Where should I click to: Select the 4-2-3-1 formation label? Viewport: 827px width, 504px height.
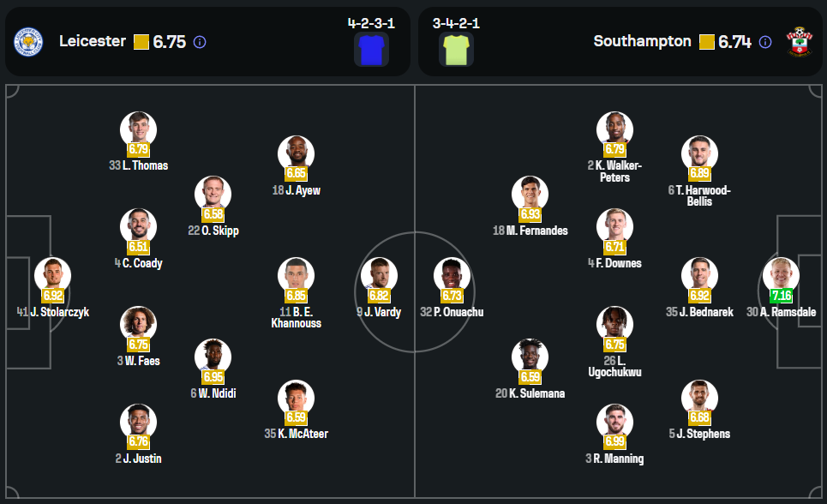[x=371, y=23]
